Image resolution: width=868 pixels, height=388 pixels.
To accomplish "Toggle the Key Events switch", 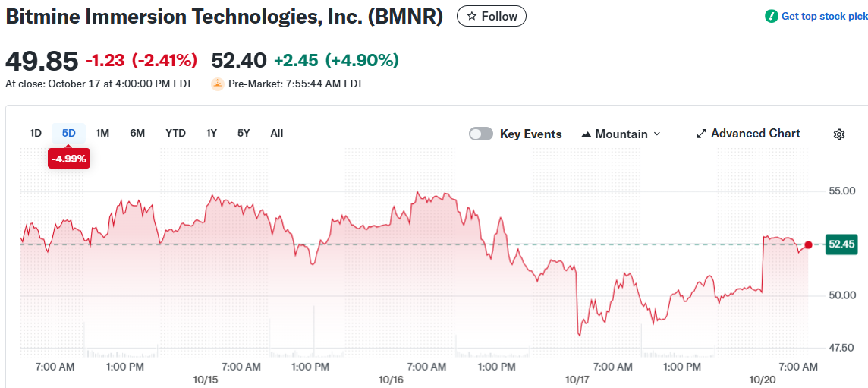I will tap(481, 134).
